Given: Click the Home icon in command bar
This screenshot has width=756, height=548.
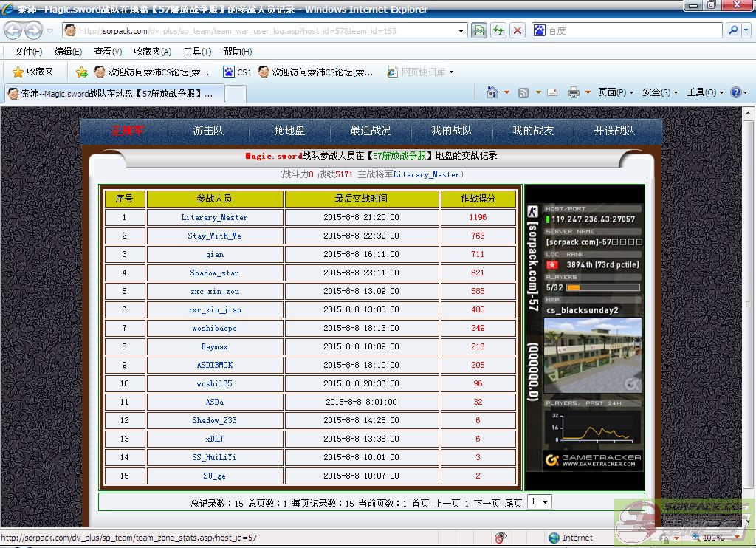Looking at the screenshot, I should point(492,92).
